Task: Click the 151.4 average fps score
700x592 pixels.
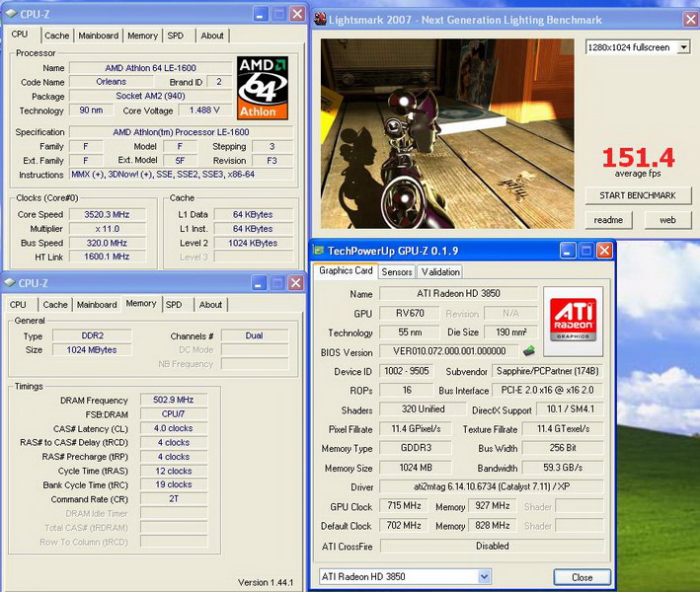Action: pos(638,158)
